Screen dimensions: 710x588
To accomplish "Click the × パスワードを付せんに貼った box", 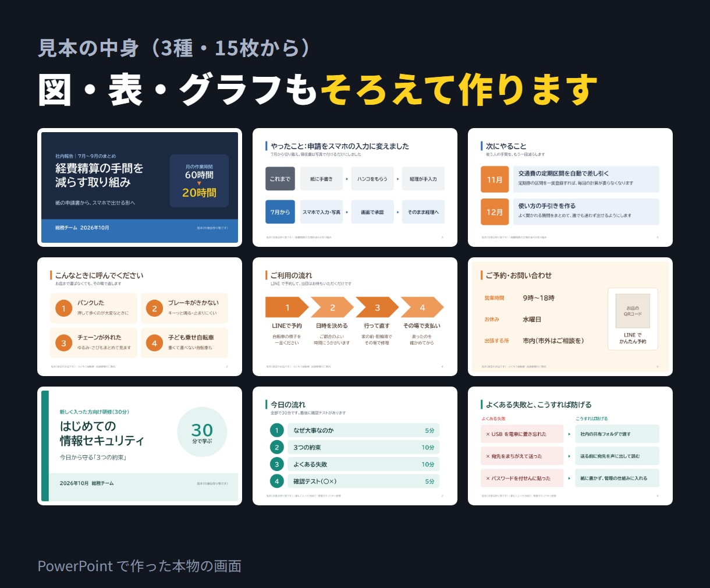I will click(x=522, y=478).
